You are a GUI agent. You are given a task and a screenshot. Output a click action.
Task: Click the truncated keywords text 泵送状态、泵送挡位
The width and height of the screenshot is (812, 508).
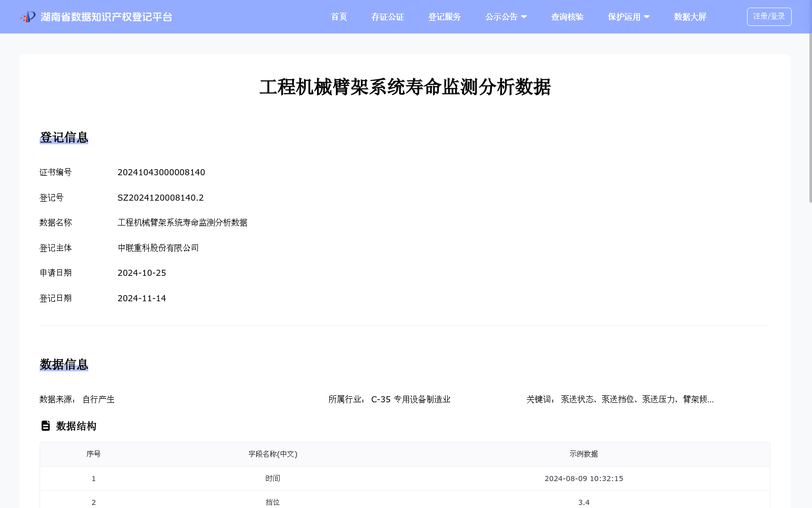pos(637,399)
